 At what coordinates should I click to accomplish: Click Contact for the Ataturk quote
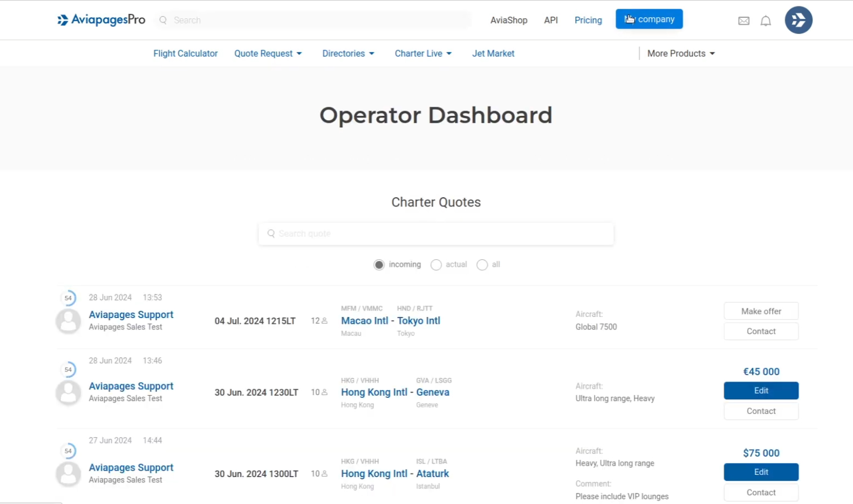(761, 492)
